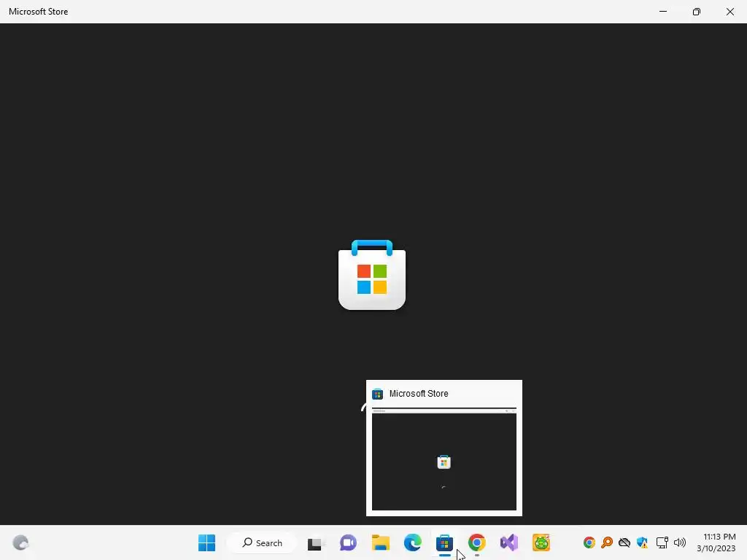Click the taskbar Search box
This screenshot has width=747, height=560.
tap(262, 542)
